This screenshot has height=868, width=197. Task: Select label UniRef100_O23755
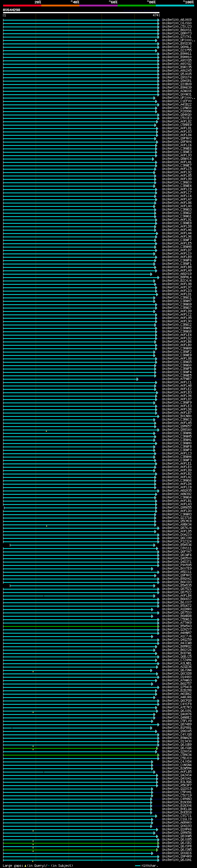click(177, 50)
